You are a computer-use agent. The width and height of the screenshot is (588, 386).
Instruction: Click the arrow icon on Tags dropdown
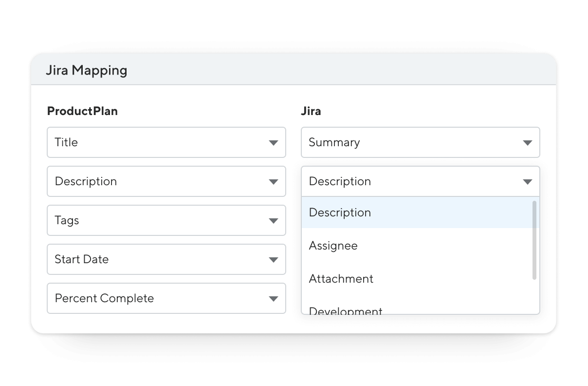pos(274,221)
